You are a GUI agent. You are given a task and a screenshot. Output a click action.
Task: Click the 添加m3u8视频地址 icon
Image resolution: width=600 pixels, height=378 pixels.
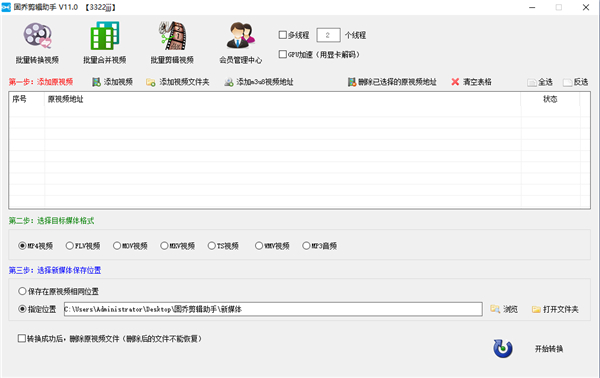point(228,82)
